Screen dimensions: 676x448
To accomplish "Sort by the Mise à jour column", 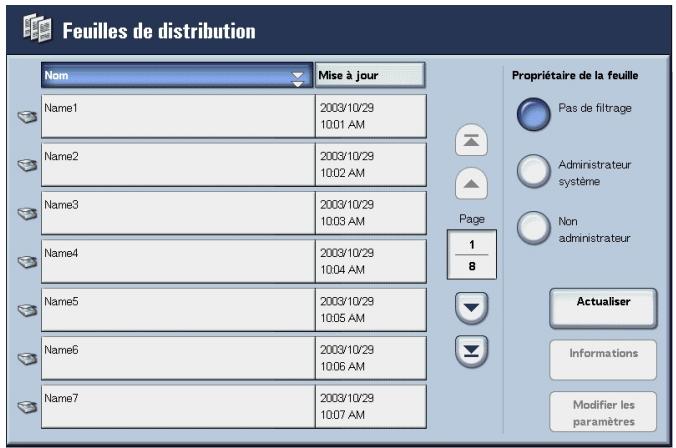I will coord(370,75).
